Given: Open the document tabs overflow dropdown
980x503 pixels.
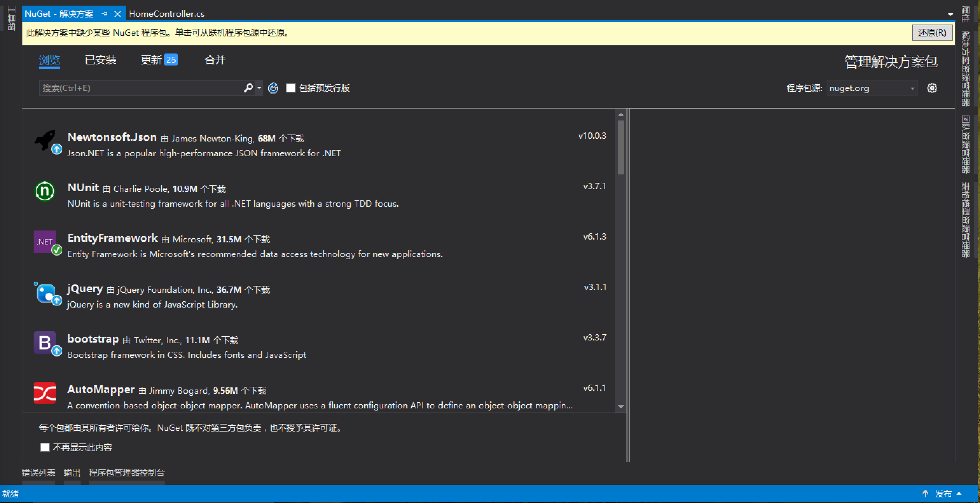Looking at the screenshot, I should 950,14.
